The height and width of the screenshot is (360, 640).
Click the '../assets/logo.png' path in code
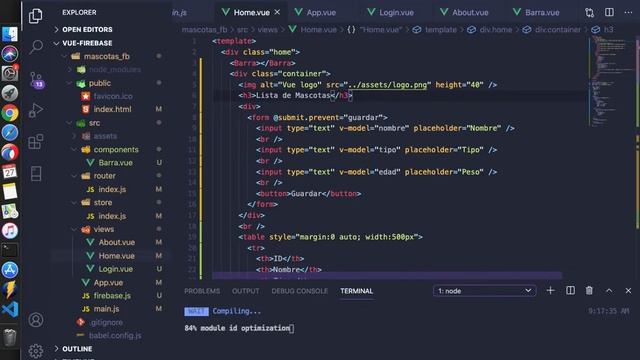pos(387,85)
